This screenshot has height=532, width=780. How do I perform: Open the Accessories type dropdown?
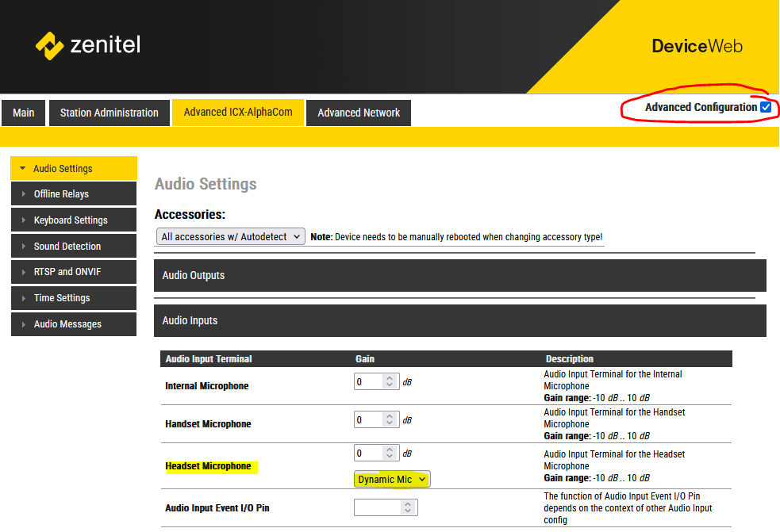tap(231, 236)
